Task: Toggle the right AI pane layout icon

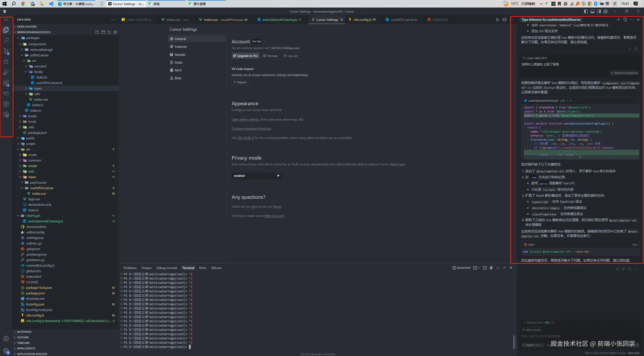Action: click(x=599, y=11)
